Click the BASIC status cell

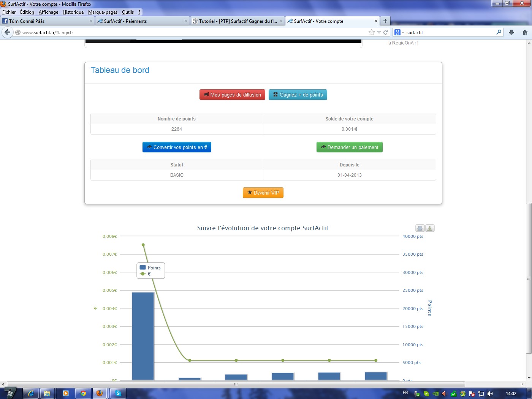(177, 175)
